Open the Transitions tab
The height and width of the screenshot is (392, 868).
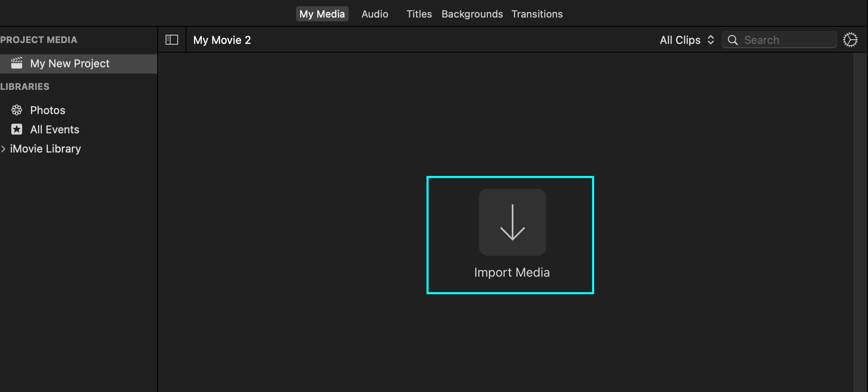(x=537, y=13)
